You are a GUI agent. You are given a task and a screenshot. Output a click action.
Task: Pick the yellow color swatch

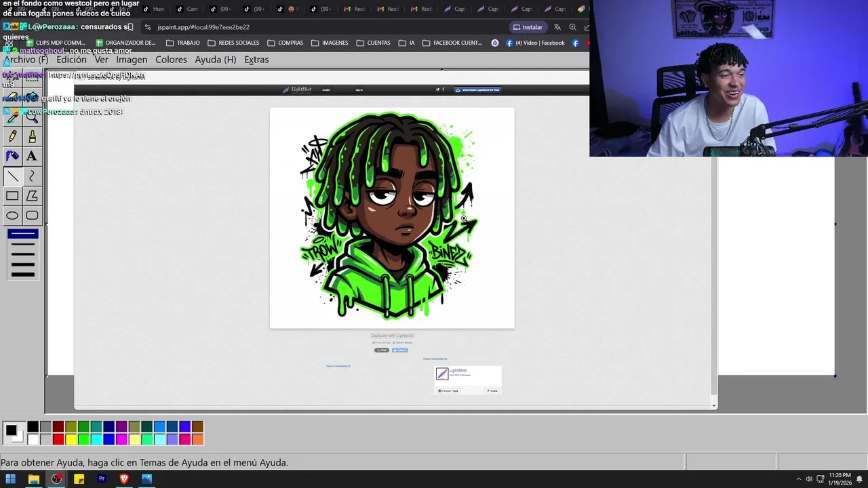coord(71,439)
